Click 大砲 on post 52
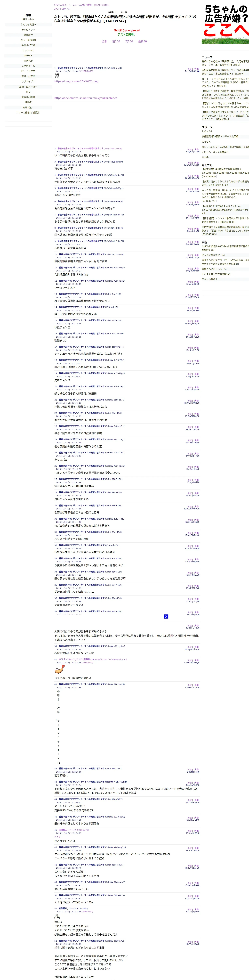 [197, 942]
